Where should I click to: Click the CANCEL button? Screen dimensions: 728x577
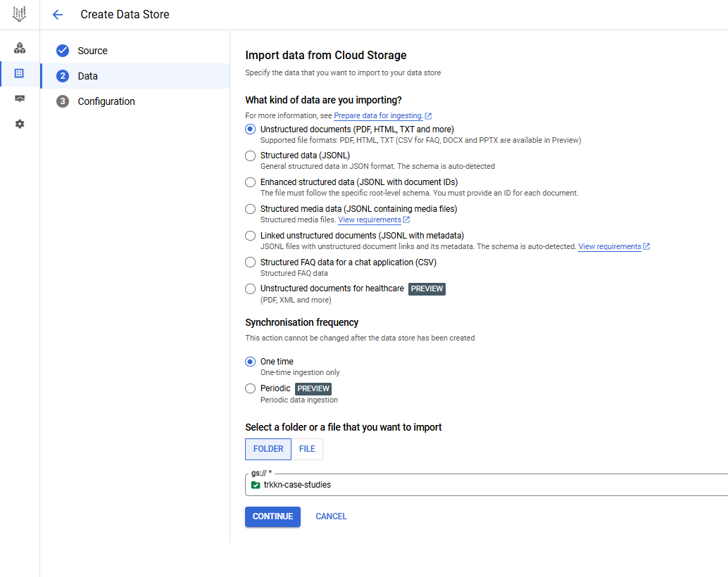331,516
